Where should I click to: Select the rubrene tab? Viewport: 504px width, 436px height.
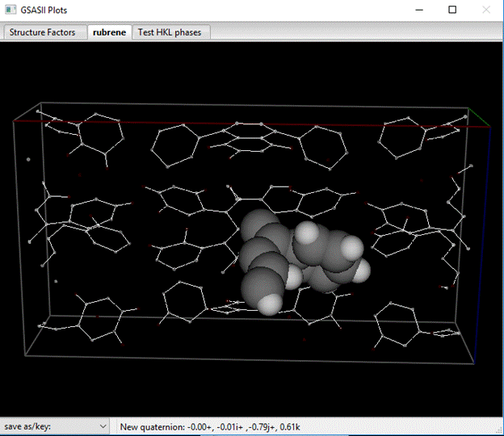pyautogui.click(x=110, y=32)
